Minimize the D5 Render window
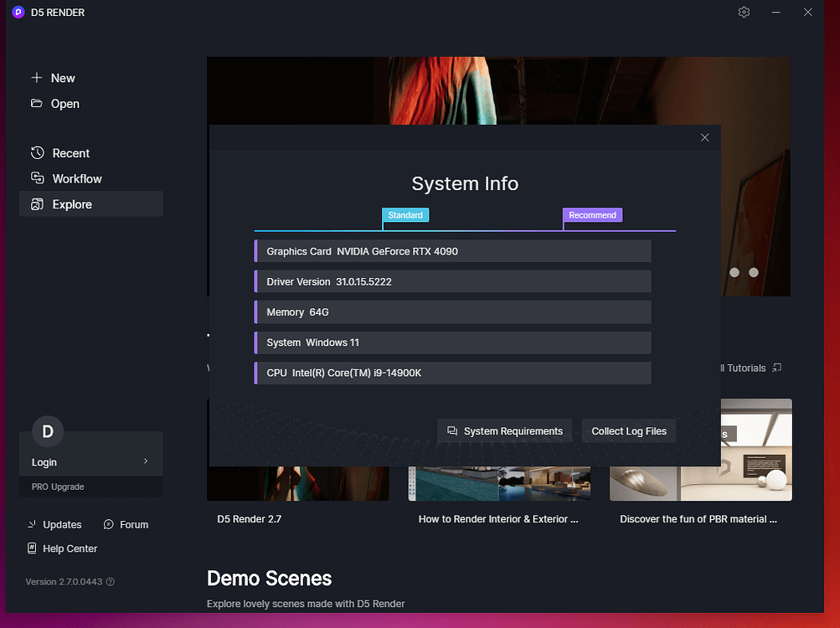Image resolution: width=840 pixels, height=628 pixels. [x=776, y=12]
